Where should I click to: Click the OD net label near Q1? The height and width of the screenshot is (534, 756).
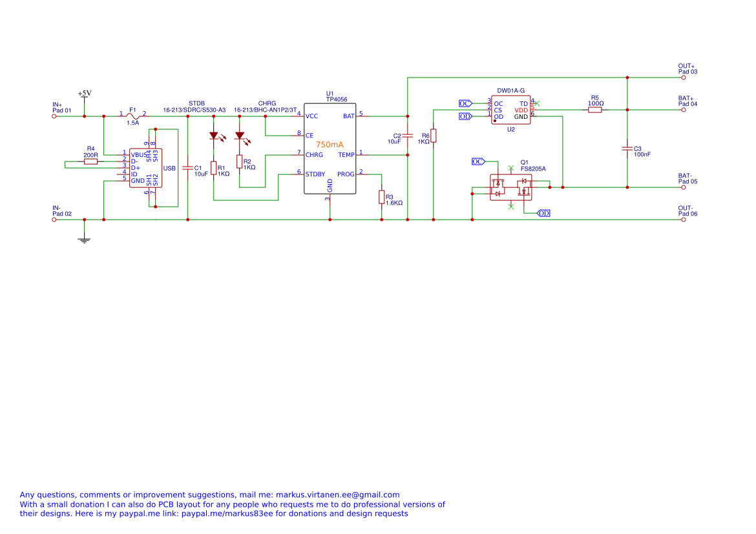543,213
